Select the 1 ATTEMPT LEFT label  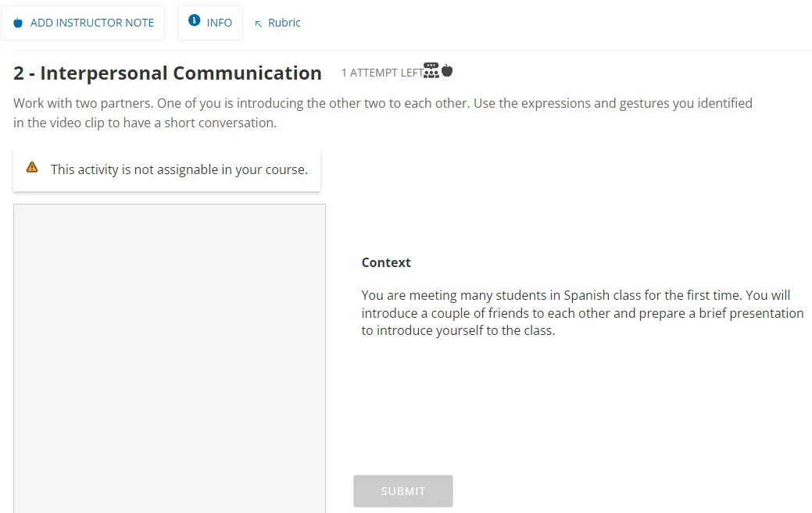[381, 72]
